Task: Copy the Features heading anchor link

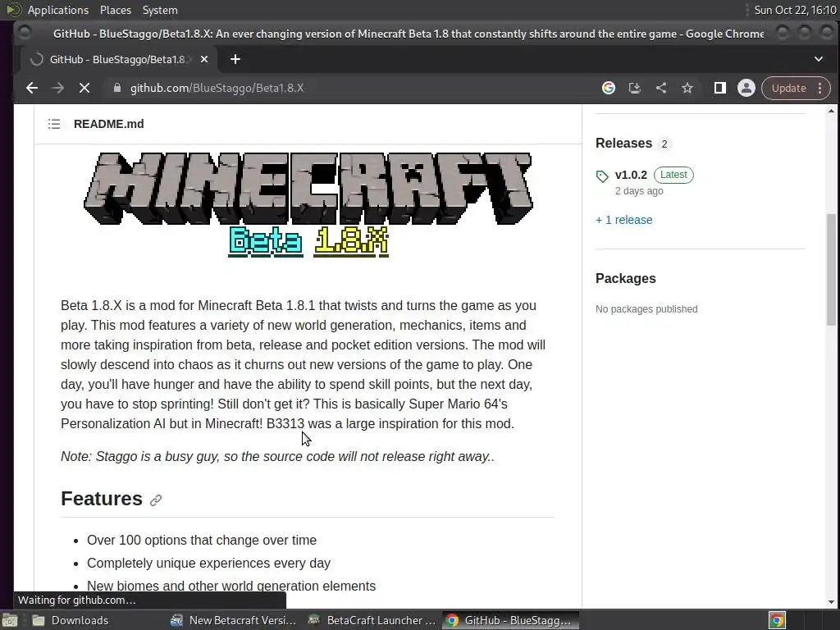Action: pyautogui.click(x=156, y=500)
